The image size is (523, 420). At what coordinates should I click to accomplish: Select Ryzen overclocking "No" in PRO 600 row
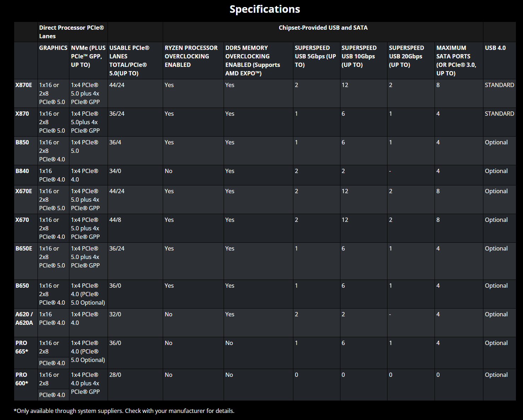(169, 375)
